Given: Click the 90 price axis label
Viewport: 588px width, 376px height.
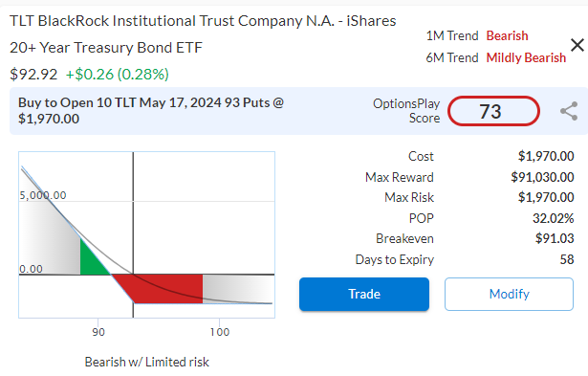Looking at the screenshot, I should [98, 332].
